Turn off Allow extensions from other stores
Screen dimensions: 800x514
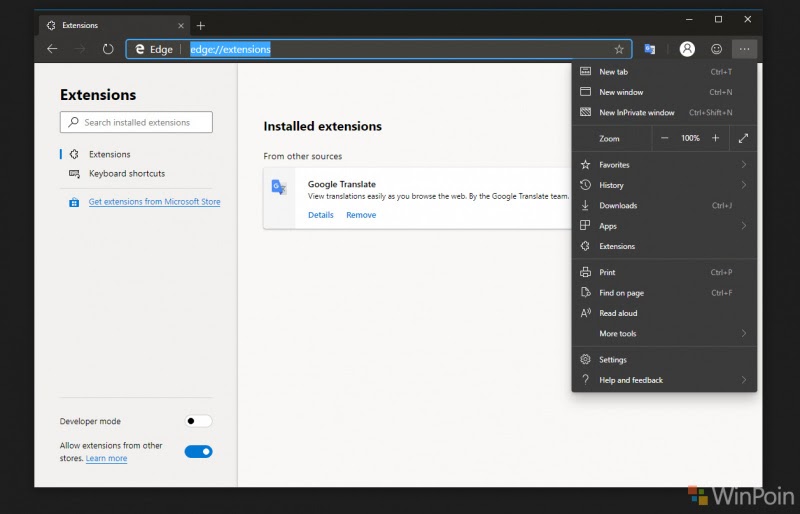198,451
